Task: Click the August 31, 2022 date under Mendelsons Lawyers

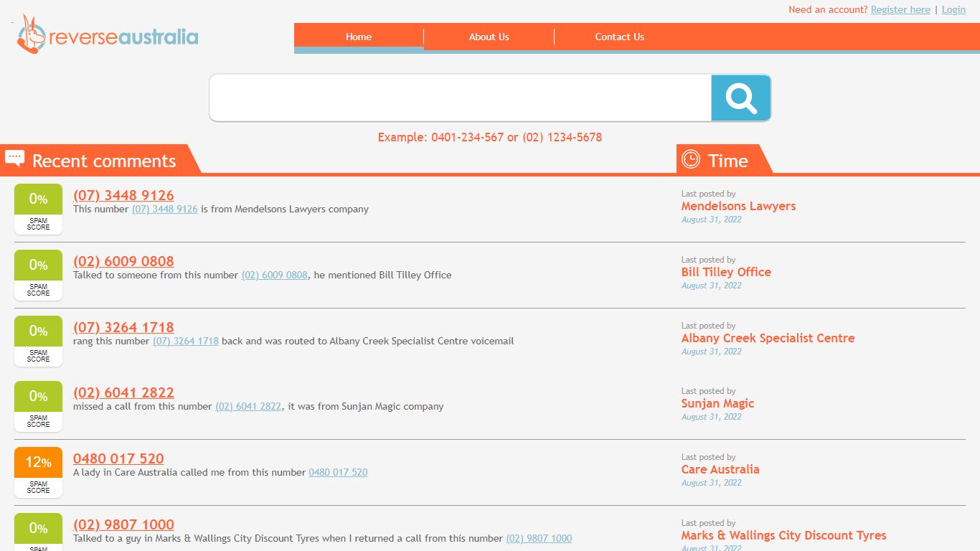Action: coord(712,220)
